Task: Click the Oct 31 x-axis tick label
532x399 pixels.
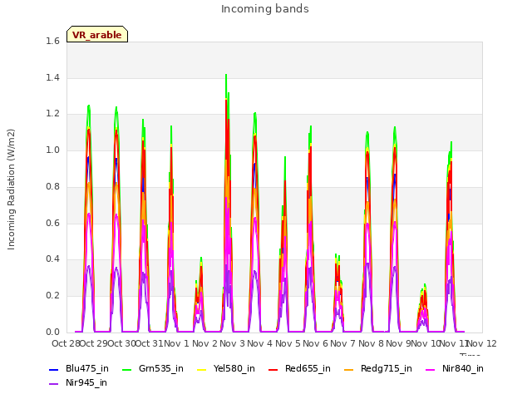Action: pos(149,343)
